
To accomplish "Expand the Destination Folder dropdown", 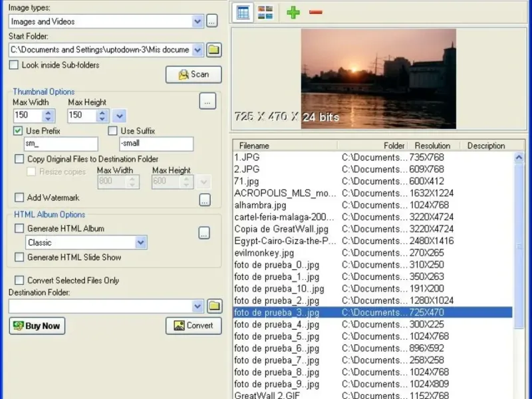I will pos(198,306).
